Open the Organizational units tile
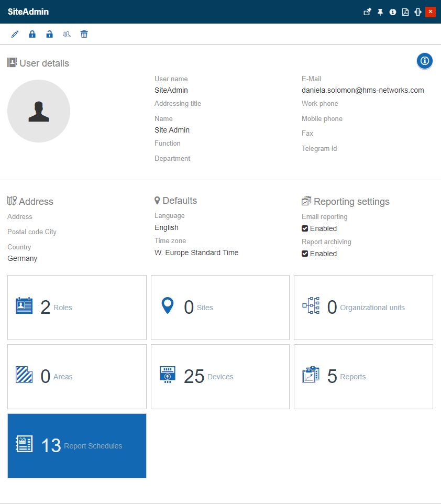This screenshot has width=441, height=504. pyautogui.click(x=363, y=308)
